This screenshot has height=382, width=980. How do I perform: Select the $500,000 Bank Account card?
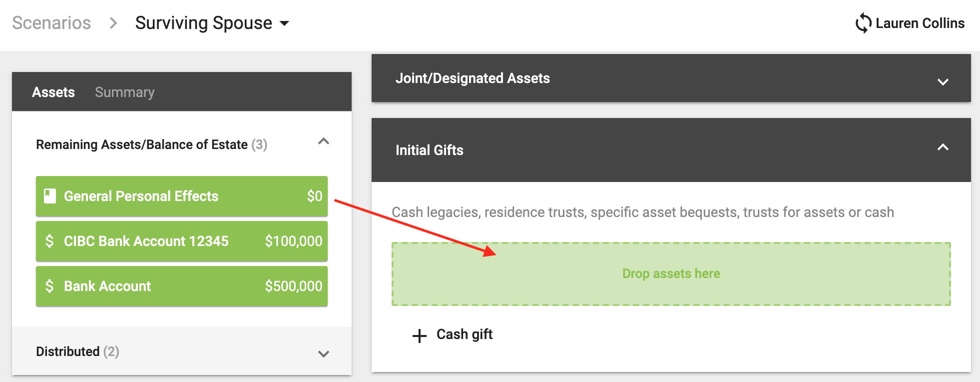(x=182, y=286)
